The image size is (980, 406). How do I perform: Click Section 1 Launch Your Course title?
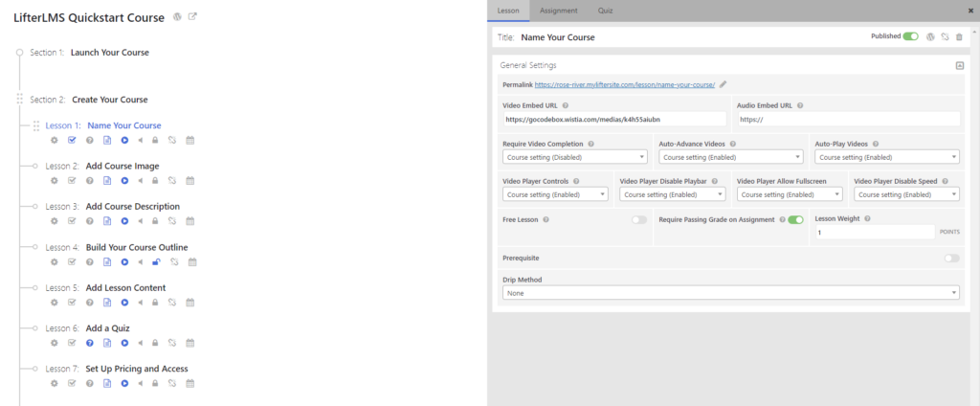tap(110, 53)
